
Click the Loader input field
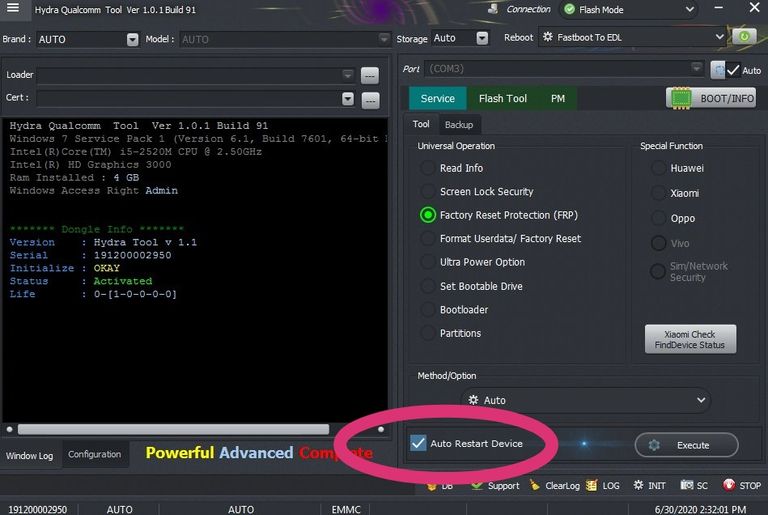(190, 75)
